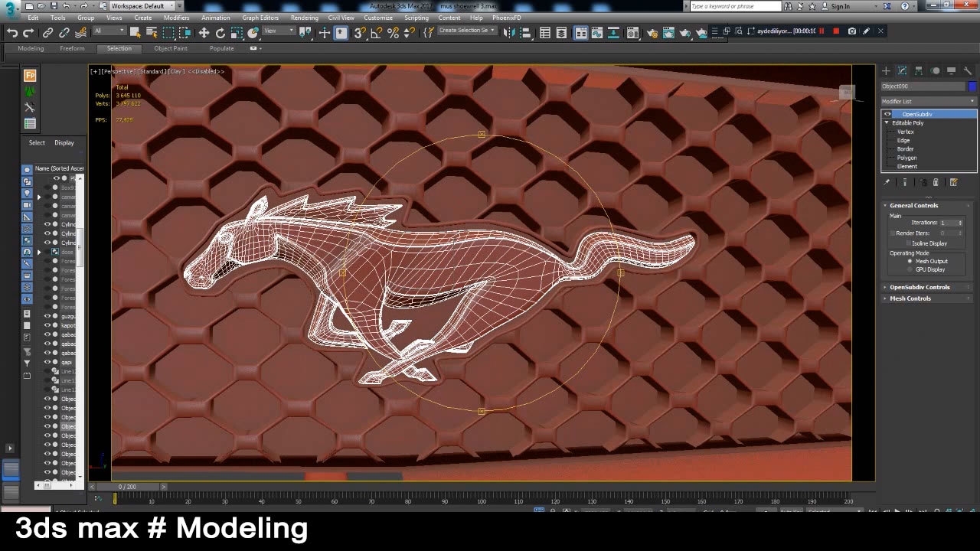The image size is (980, 551).
Task: Activate Select and Rotate tool
Action: [220, 33]
